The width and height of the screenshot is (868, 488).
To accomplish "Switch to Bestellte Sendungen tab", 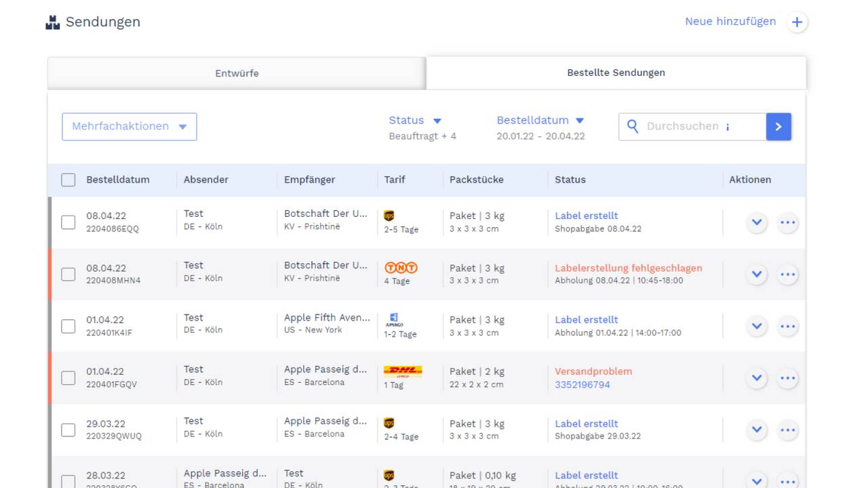I will (616, 73).
